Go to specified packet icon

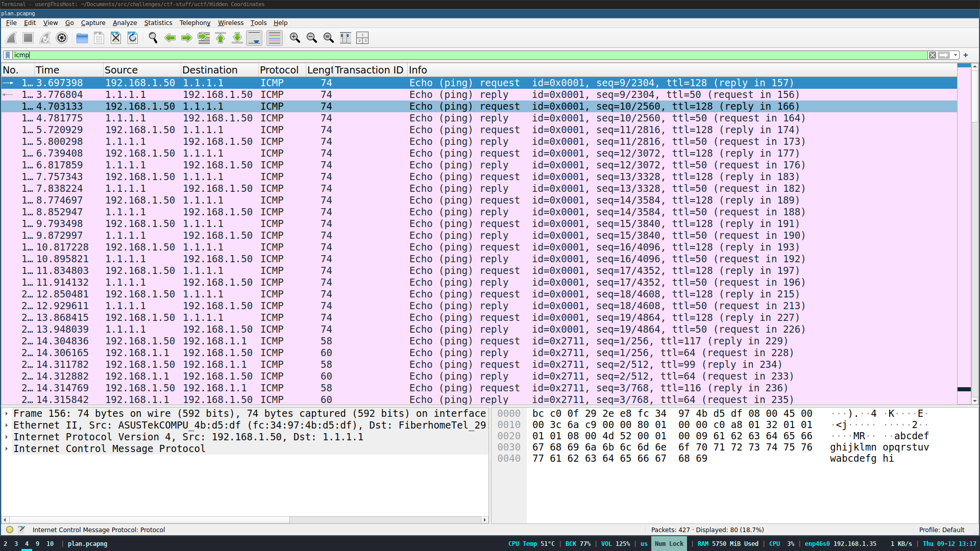pyautogui.click(x=204, y=38)
